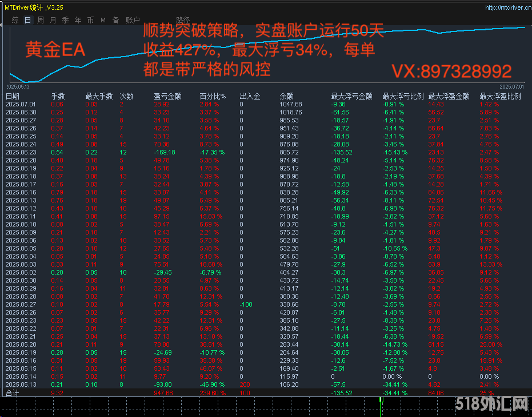Click the 最大浮亏比例 column header
Image resolution: width=532 pixels, height=417 pixels.
click(x=403, y=97)
